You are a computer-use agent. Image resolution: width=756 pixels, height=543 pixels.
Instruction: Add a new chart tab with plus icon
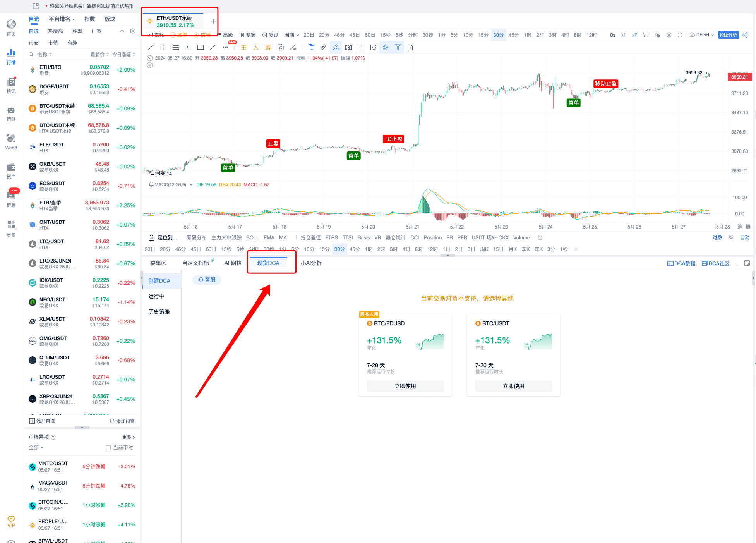pos(213,21)
